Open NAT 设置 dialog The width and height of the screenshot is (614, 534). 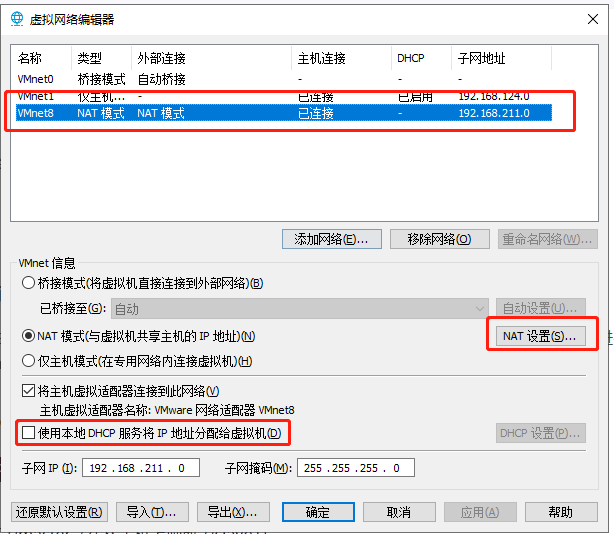click(540, 336)
